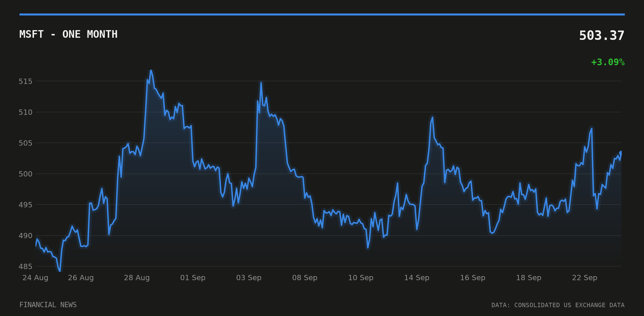644x316 pixels.
Task: Click the 505 y-axis label
Action: 25,143
